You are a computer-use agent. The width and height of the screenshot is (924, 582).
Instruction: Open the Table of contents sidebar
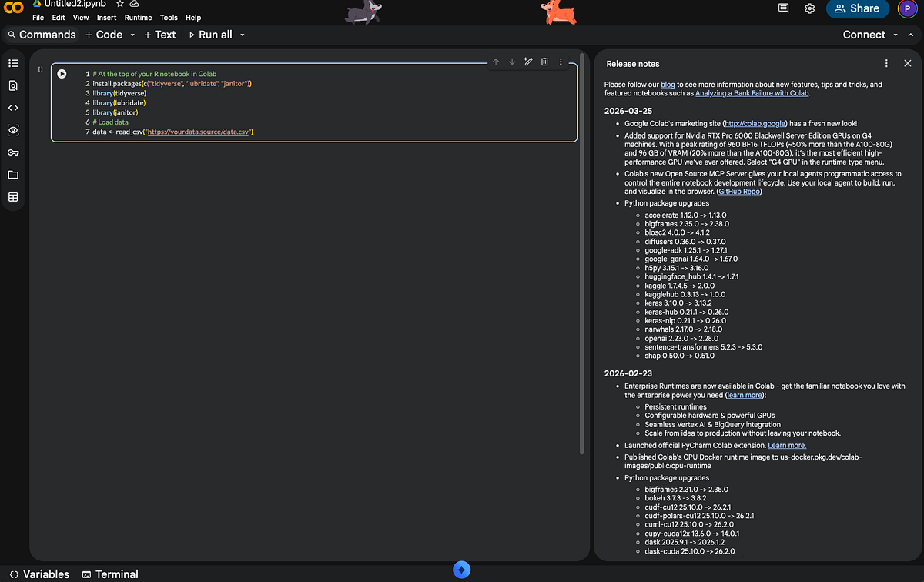point(13,63)
